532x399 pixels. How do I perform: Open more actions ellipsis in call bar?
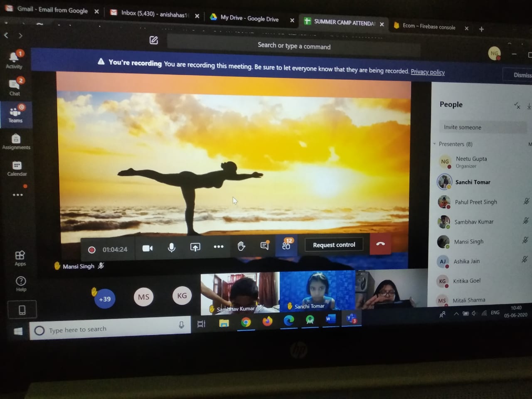pyautogui.click(x=219, y=247)
